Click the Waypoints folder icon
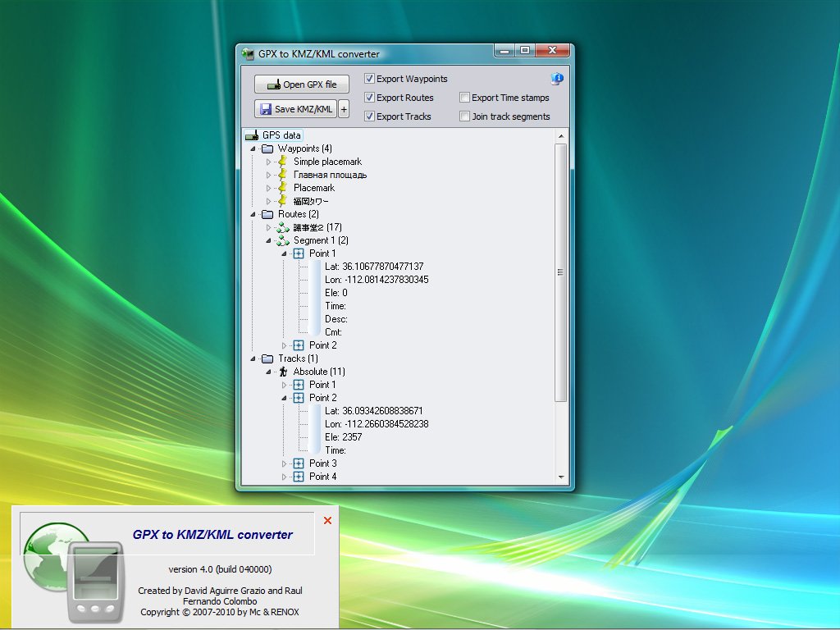The height and width of the screenshot is (630, 840). click(267, 148)
